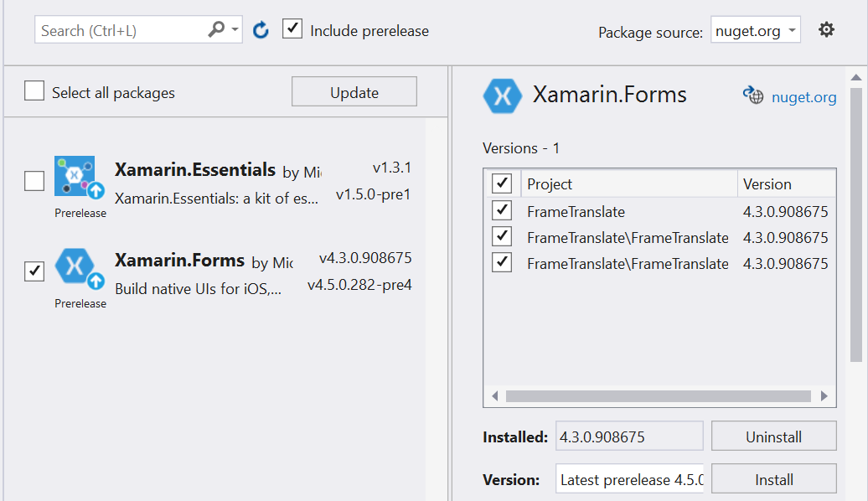The height and width of the screenshot is (501, 868).
Task: Open the Version combo box
Action: [x=629, y=479]
